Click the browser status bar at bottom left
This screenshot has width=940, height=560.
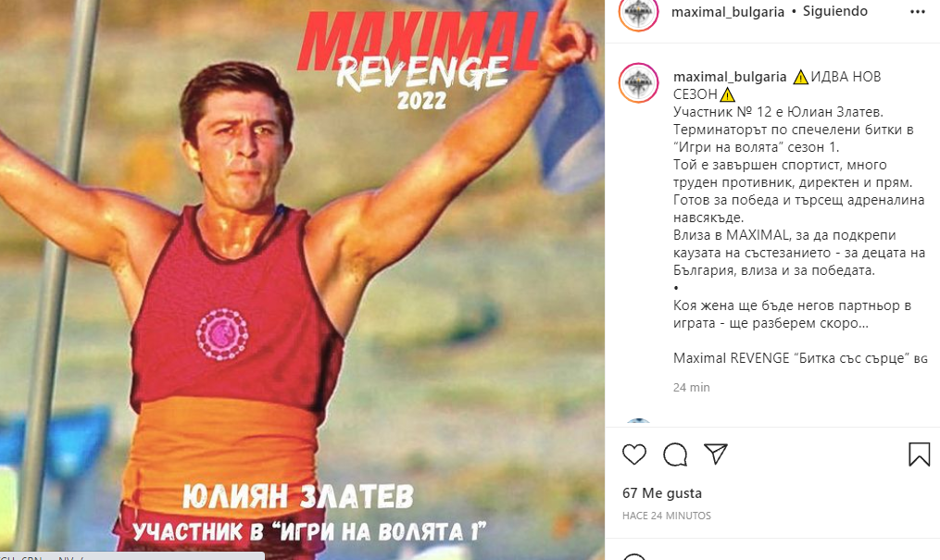click(132, 556)
